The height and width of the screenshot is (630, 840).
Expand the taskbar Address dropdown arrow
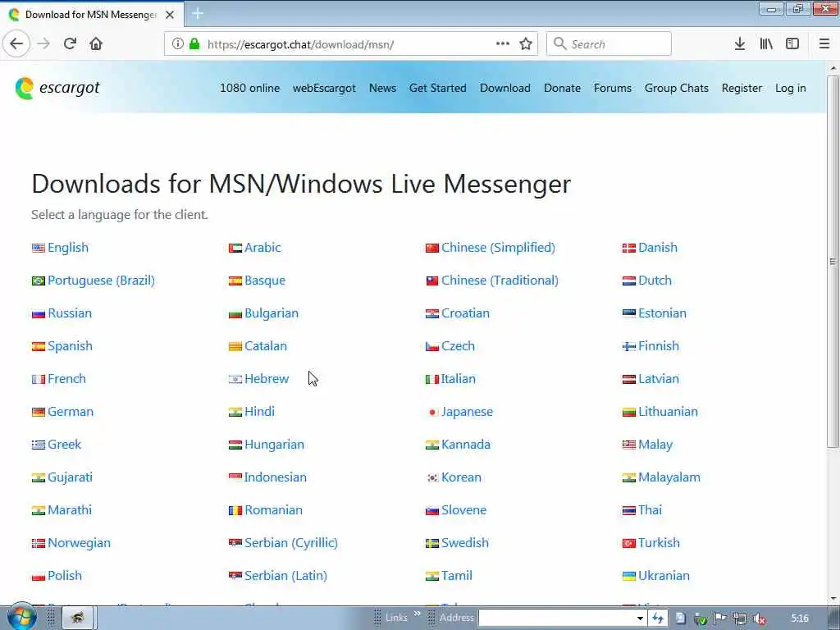click(x=640, y=619)
